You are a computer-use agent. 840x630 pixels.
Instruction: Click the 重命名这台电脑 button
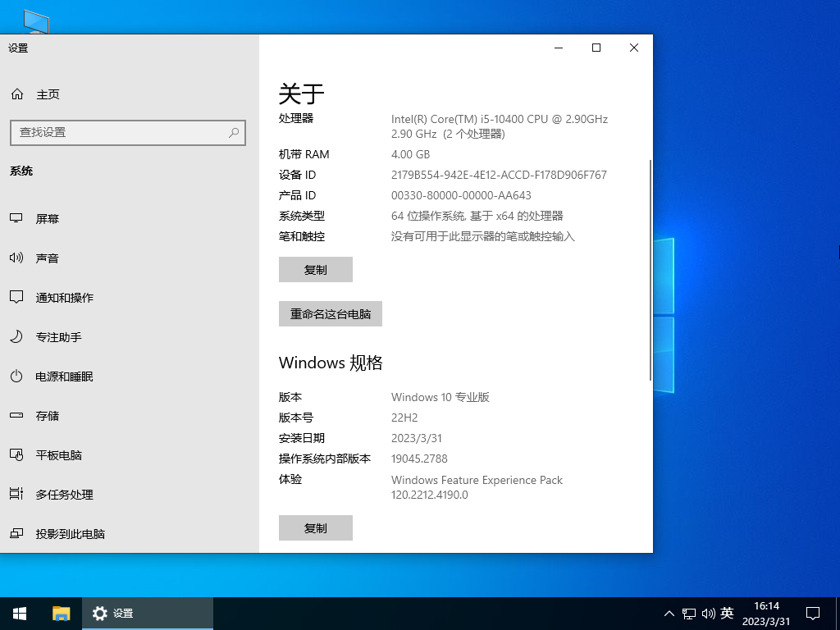[x=330, y=314]
